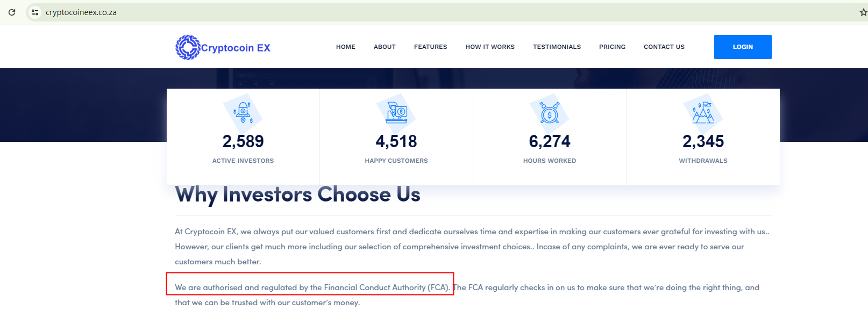Viewport: 868px width, 317px height.
Task: Click the mountain flag Withdrawals icon
Action: pos(703,112)
